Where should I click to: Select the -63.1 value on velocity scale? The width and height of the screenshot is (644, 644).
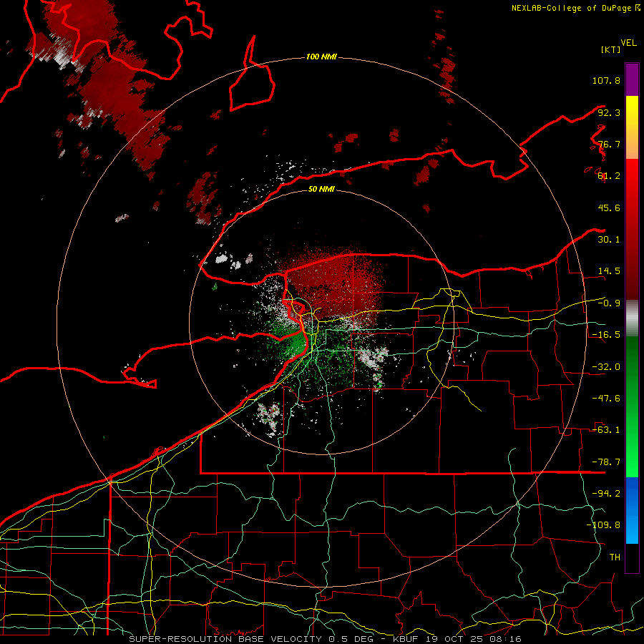click(x=606, y=430)
